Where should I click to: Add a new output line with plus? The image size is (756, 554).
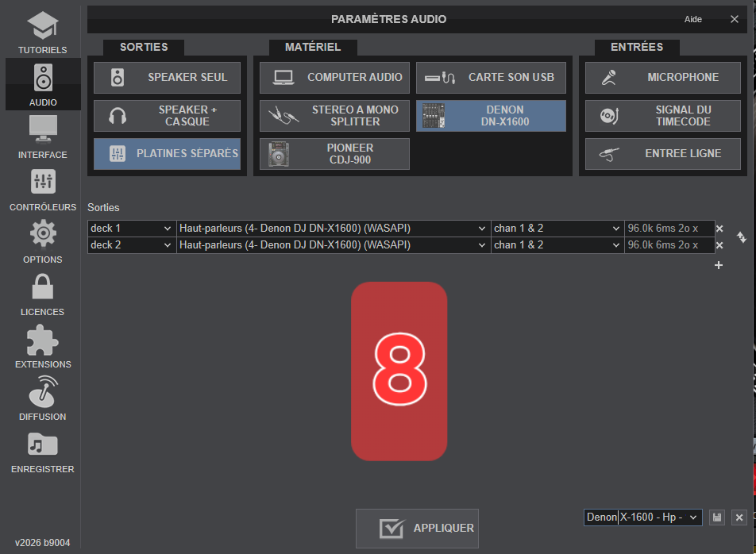click(719, 265)
